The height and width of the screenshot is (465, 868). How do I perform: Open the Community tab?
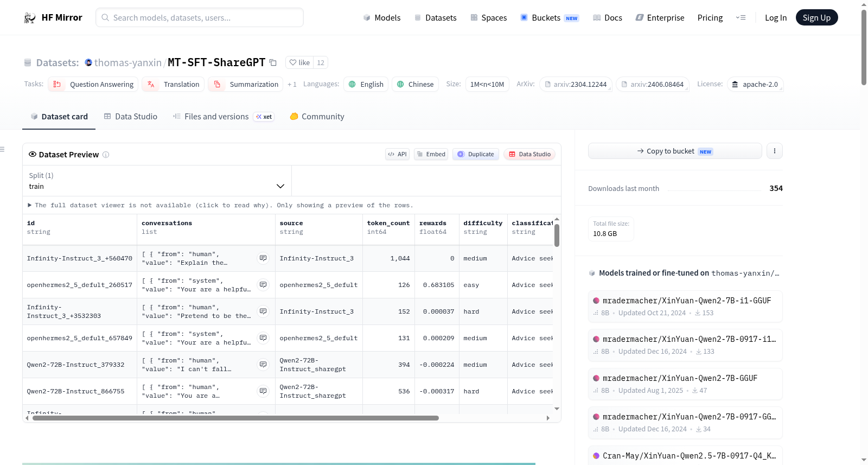click(317, 117)
